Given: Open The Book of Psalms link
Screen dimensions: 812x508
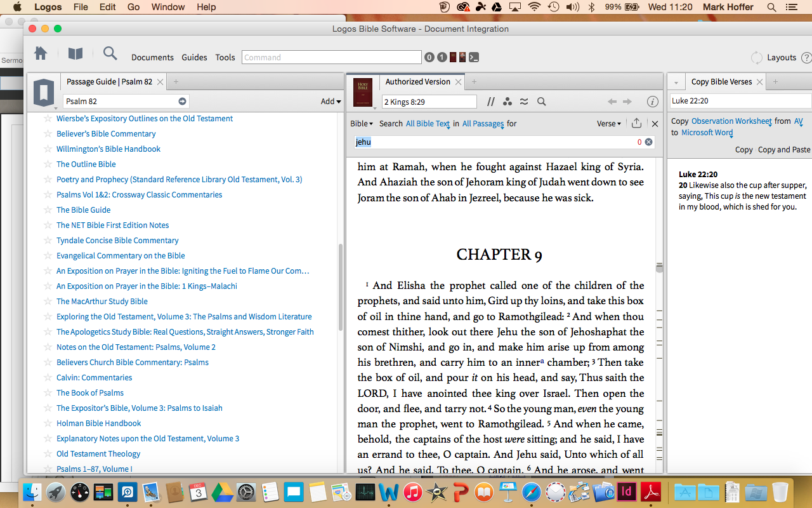Looking at the screenshot, I should click(x=90, y=393).
